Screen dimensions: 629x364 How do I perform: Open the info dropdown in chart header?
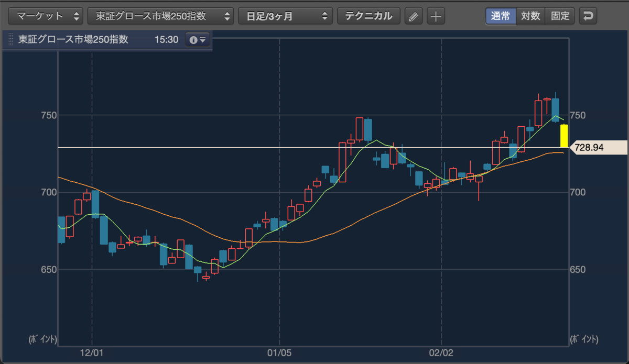[198, 40]
